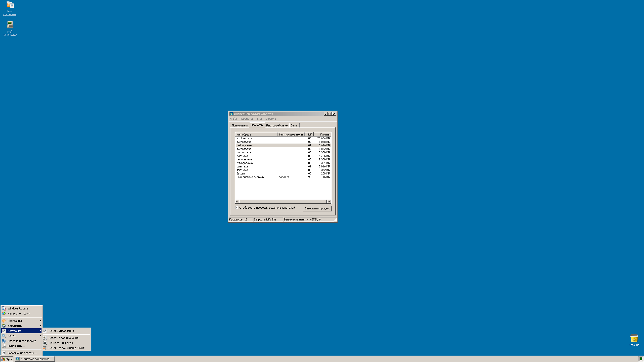Open Сетевые подключения from the submenu
The height and width of the screenshot is (362, 644).
(x=63, y=338)
